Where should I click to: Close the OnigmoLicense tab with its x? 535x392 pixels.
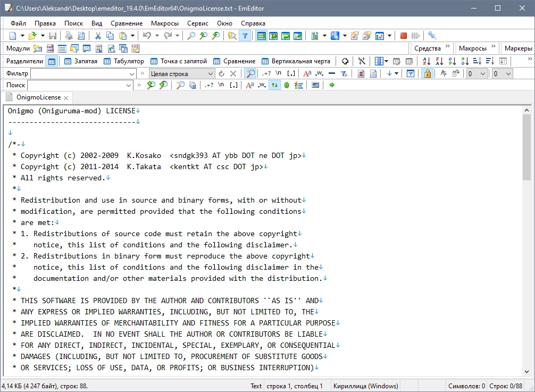point(66,98)
